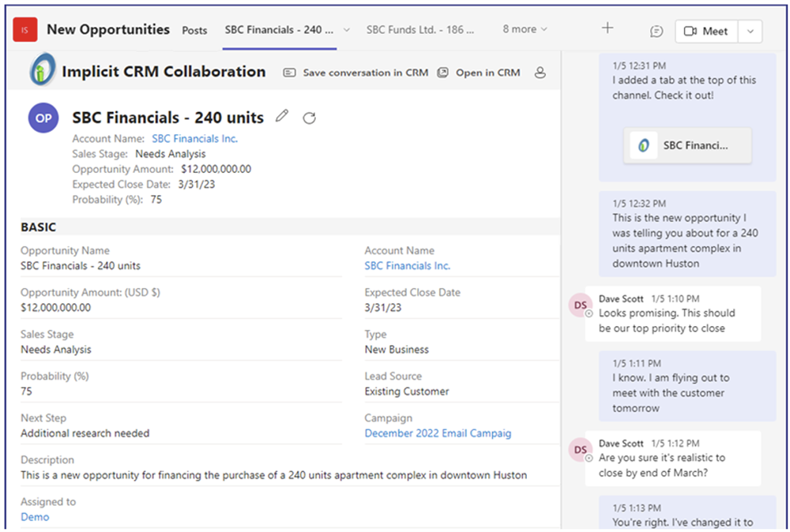Open the conversation panel chat icon
Image resolution: width=790 pixels, height=532 pixels.
[x=656, y=31]
